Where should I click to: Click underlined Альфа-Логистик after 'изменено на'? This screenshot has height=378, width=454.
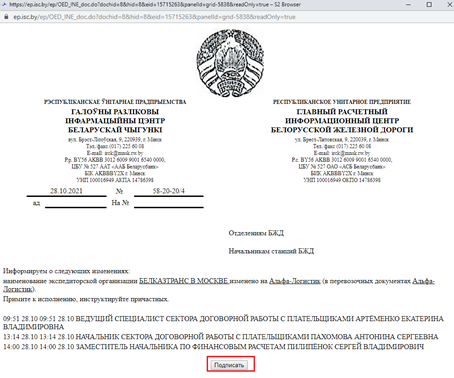pyautogui.click(x=295, y=281)
